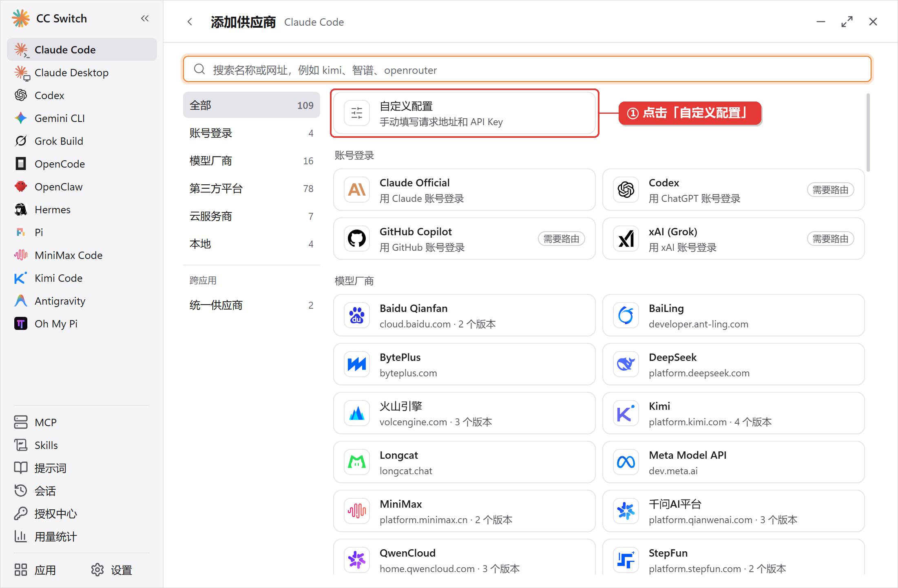Open the Skills scroll icon
The image size is (898, 588).
(21, 445)
